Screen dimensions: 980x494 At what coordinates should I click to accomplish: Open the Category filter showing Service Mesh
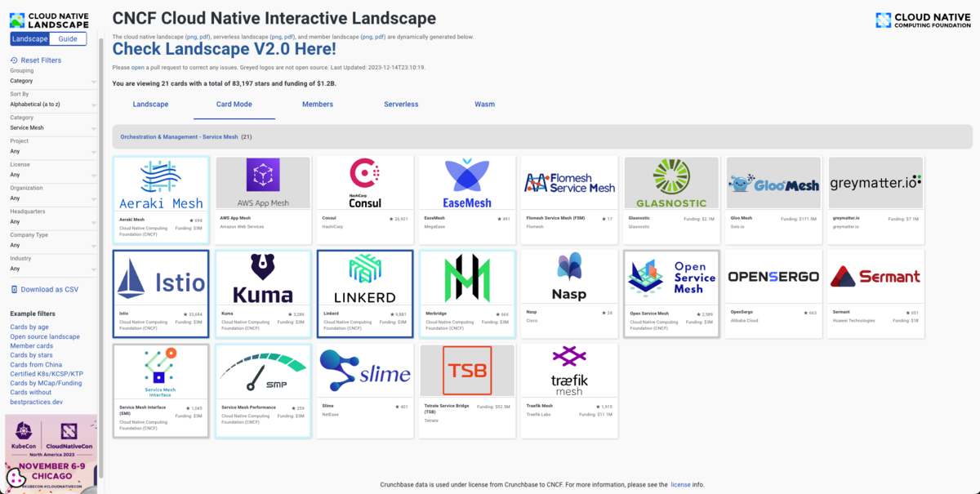[53, 128]
